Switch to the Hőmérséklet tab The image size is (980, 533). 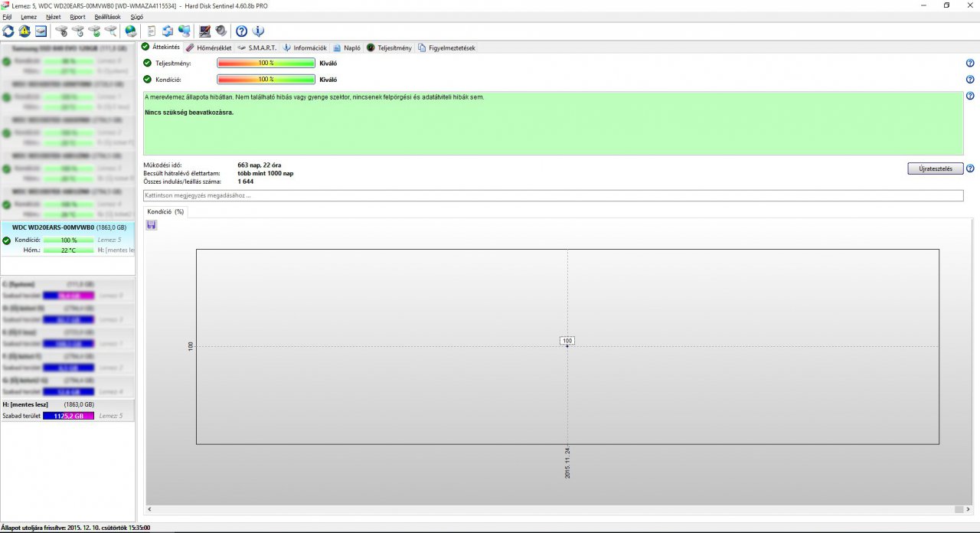(x=208, y=47)
